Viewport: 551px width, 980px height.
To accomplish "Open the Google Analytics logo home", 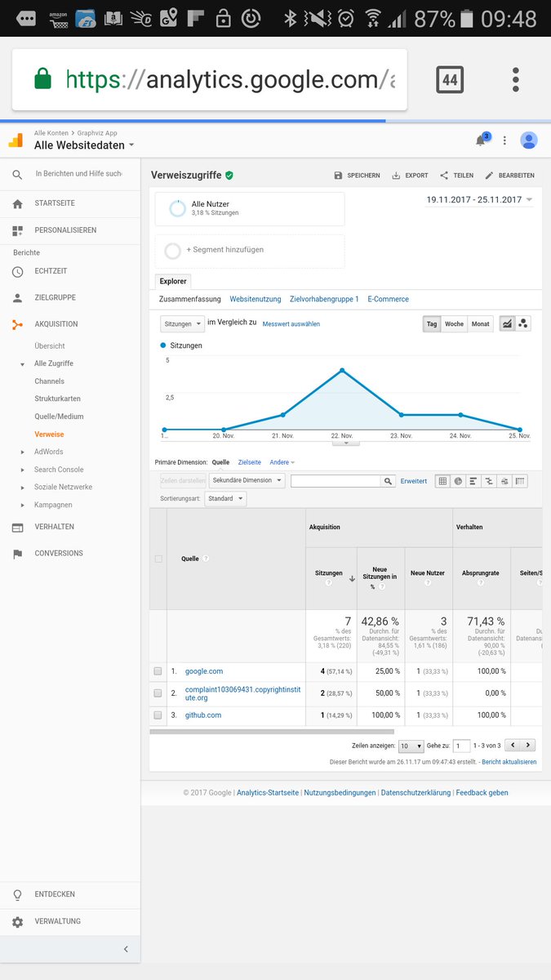I will coord(16,140).
